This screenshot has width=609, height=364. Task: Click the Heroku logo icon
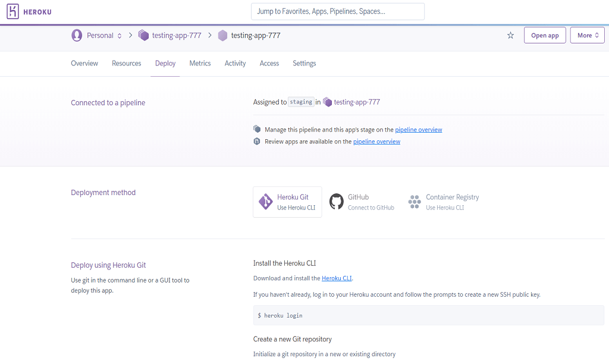12,12
